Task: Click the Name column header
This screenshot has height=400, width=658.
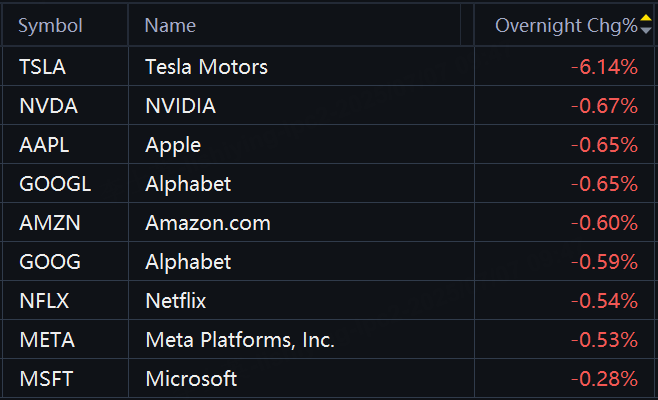Action: [170, 26]
